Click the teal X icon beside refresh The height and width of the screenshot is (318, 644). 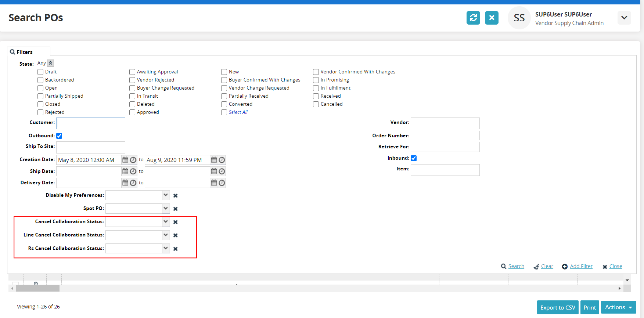[x=492, y=18]
